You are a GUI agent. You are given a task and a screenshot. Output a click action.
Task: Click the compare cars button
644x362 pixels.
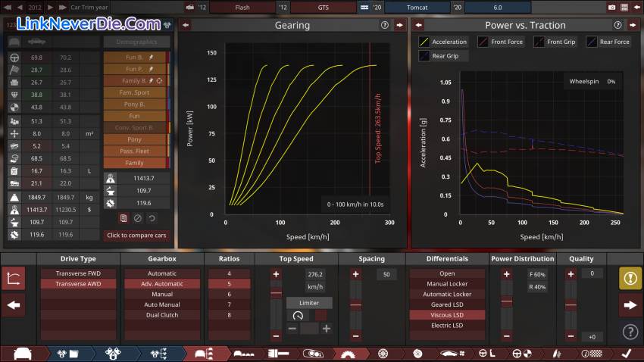136,235
